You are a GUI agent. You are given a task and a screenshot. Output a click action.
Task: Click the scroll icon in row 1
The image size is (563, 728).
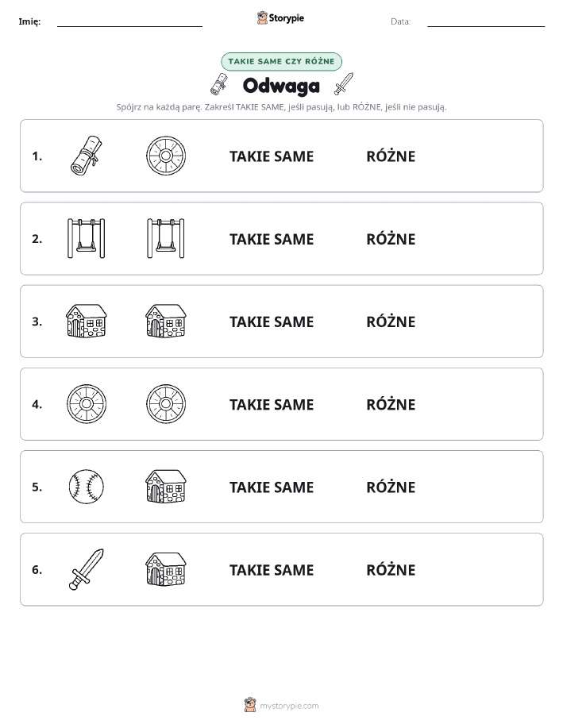pos(87,156)
